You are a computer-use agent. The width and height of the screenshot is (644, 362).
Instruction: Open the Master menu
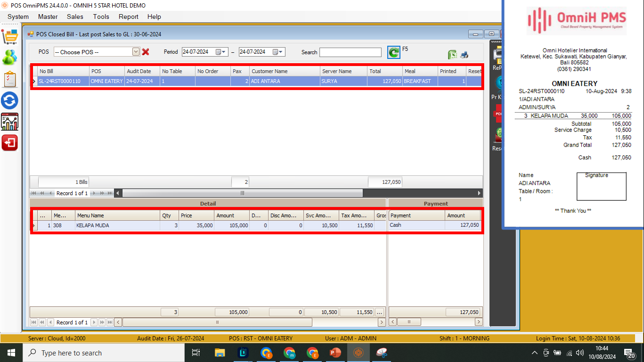[x=48, y=16]
